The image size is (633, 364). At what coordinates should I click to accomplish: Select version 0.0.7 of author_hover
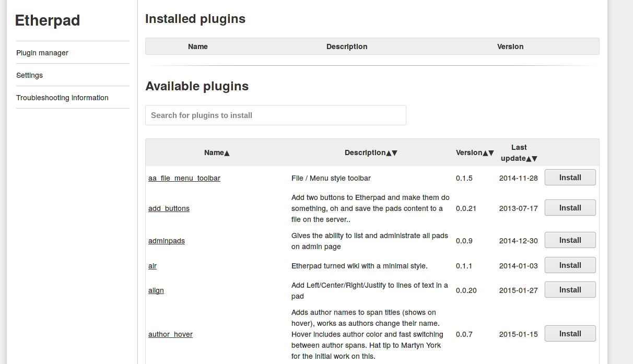[464, 334]
